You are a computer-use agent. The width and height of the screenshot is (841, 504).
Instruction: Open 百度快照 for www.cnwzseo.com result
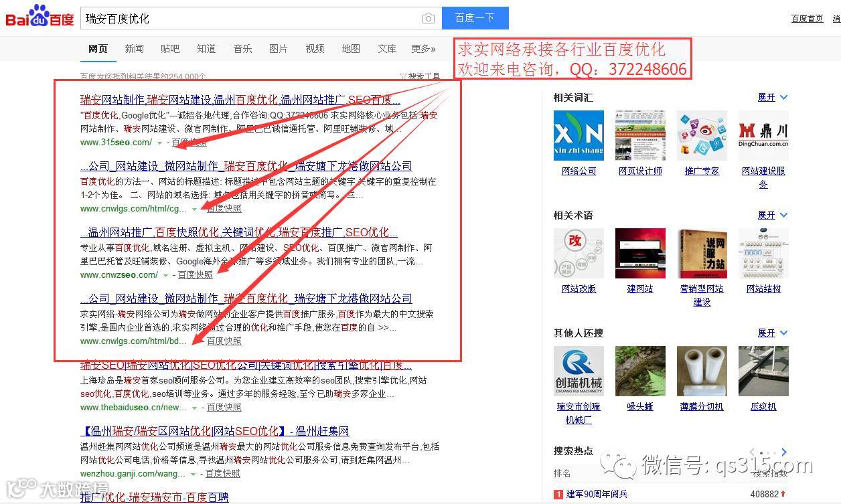click(x=196, y=275)
